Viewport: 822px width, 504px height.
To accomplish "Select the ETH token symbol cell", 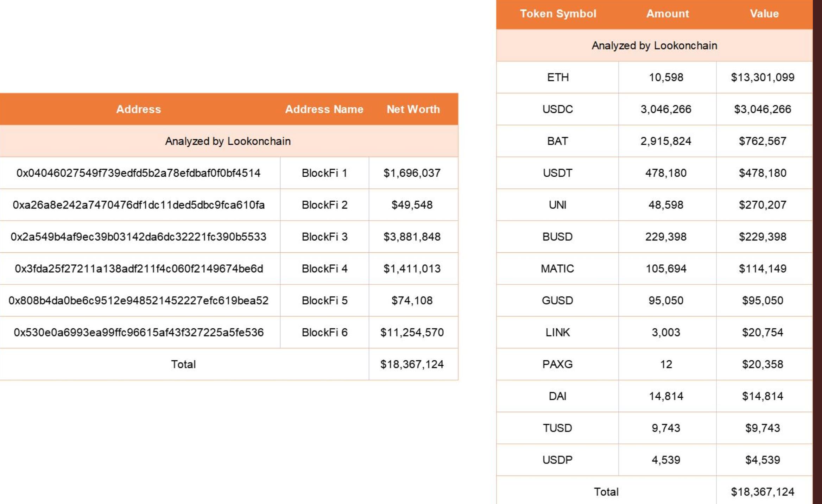I will pyautogui.click(x=558, y=77).
